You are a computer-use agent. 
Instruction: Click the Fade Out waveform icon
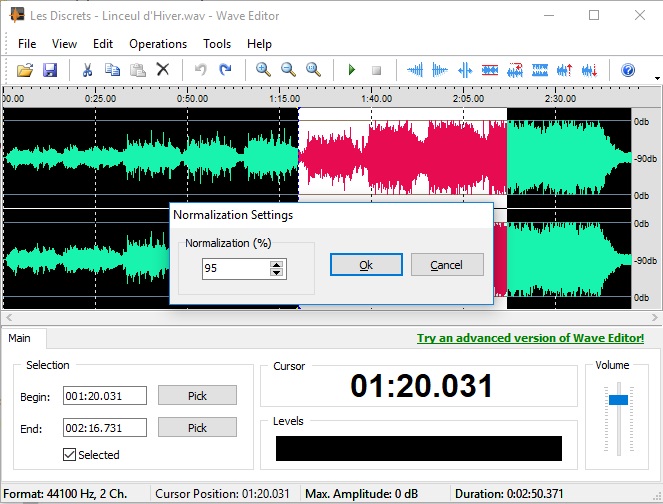coord(440,70)
